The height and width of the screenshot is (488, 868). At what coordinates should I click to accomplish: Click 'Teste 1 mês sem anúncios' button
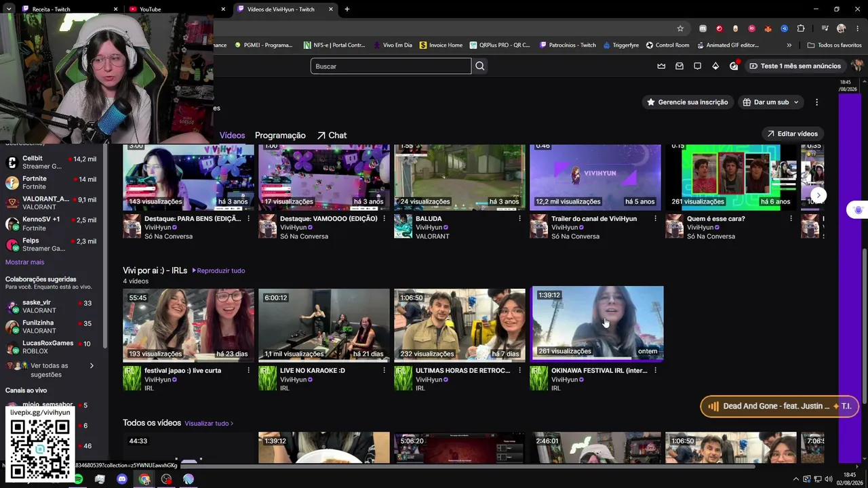pyautogui.click(x=795, y=66)
